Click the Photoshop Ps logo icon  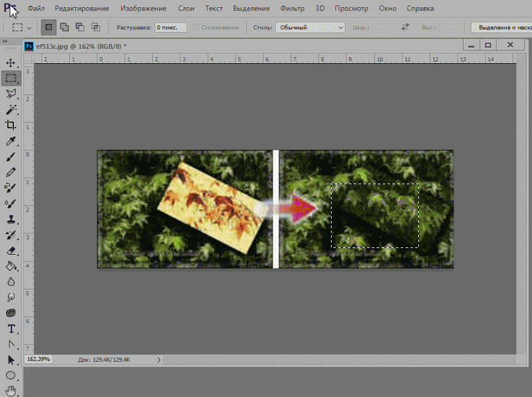pyautogui.click(x=10, y=8)
